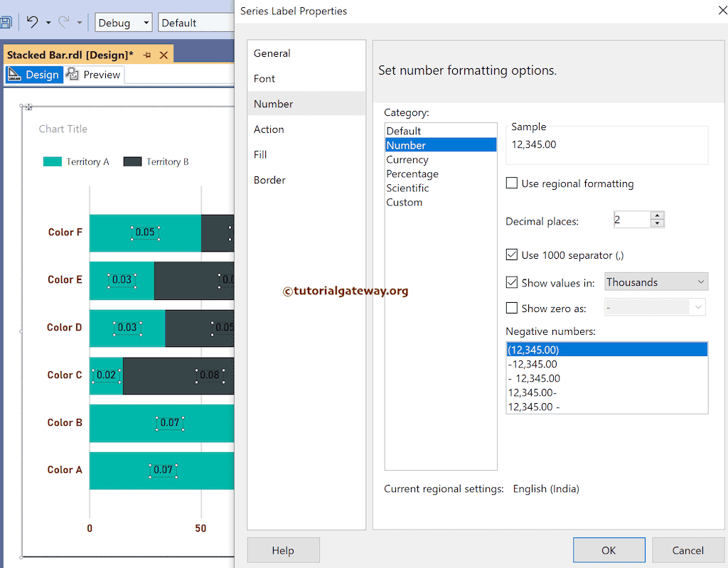Select the -12,345.00 negative number format
The image size is (728, 568).
tap(533, 364)
